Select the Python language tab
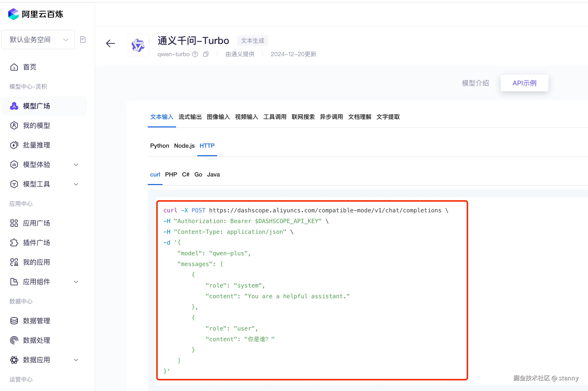This screenshot has height=391, width=588. point(159,146)
